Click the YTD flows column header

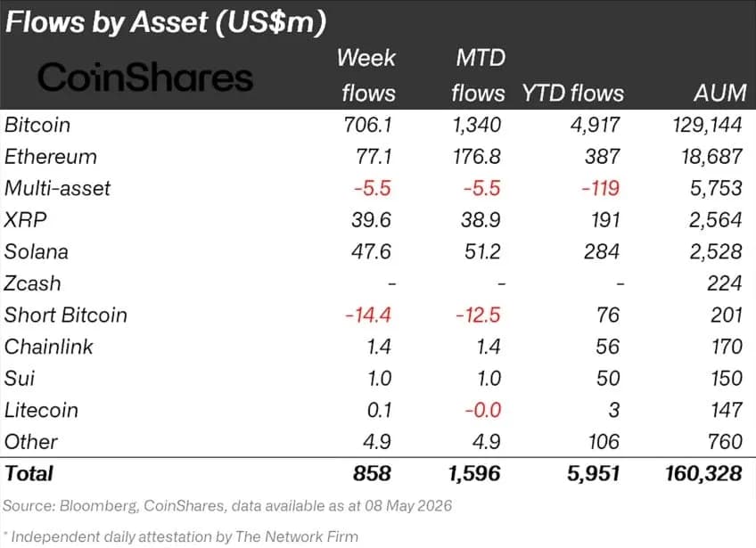(572, 93)
